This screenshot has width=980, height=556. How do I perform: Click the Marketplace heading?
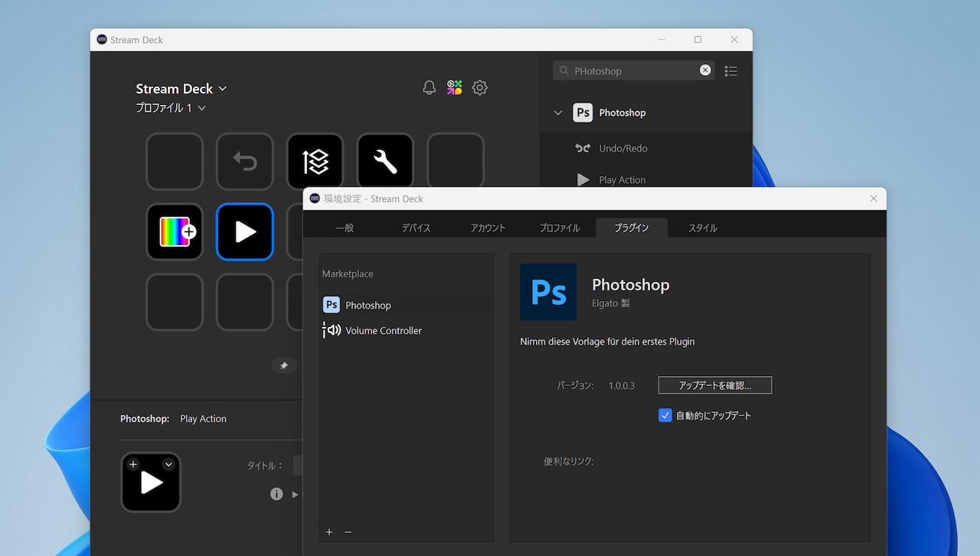click(x=348, y=273)
